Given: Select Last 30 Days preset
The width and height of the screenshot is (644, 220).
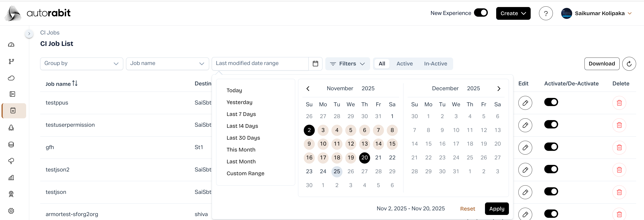Looking at the screenshot, I should (243, 138).
